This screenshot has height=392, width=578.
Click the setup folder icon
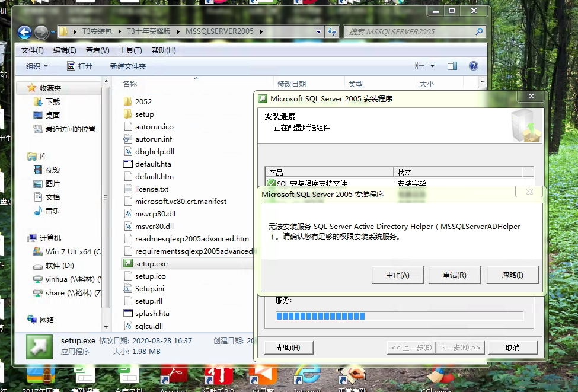(x=128, y=114)
